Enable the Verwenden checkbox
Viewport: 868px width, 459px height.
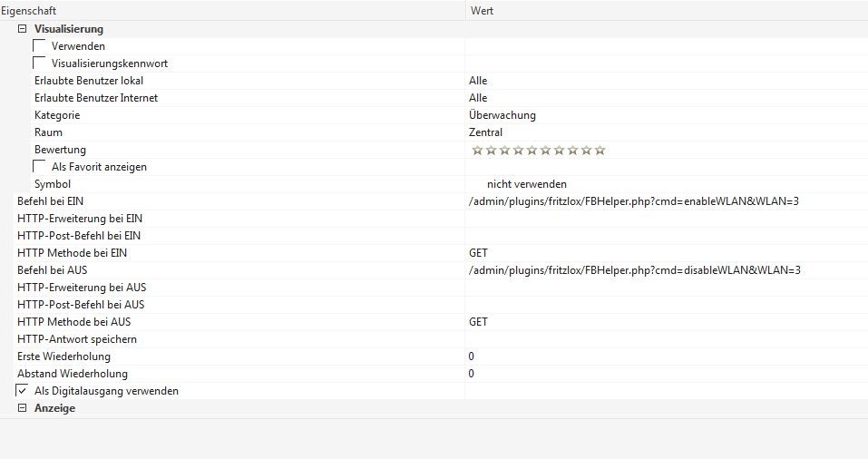[40, 46]
